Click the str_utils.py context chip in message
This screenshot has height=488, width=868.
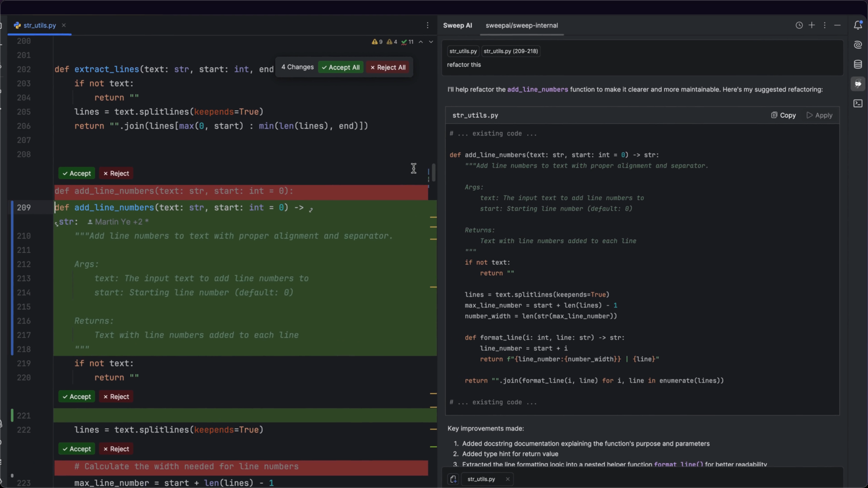pyautogui.click(x=463, y=51)
